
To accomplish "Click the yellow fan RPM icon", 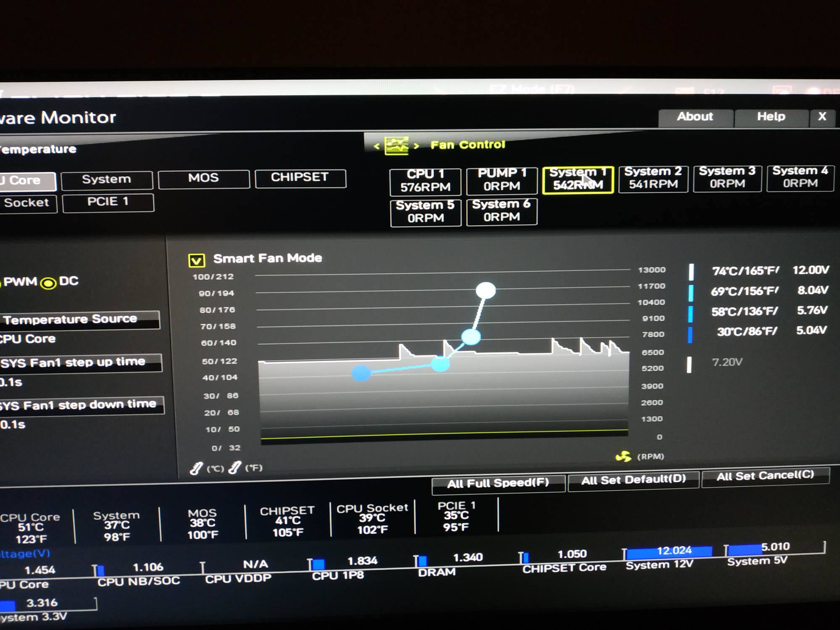I will [x=623, y=457].
